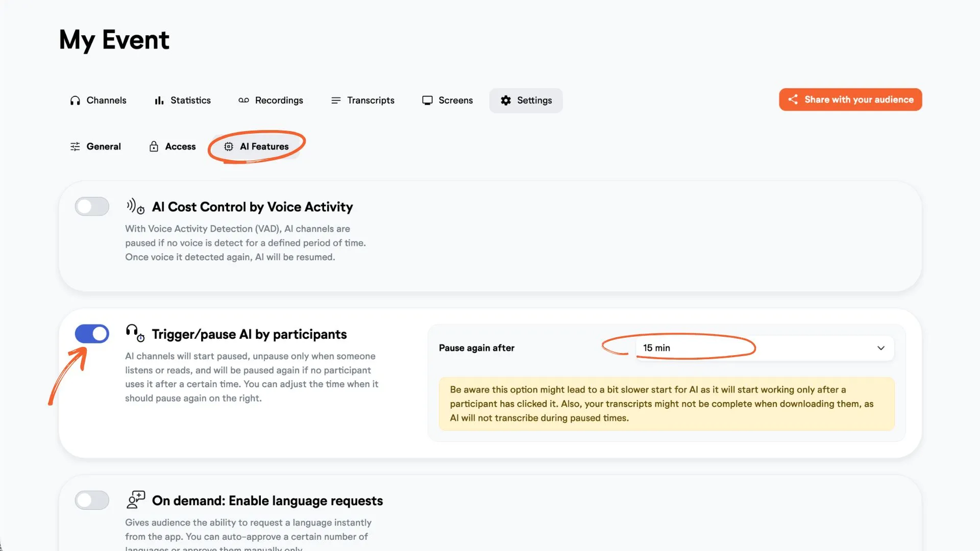Click the Transcripts lines icon
This screenshot has height=551, width=980.
pyautogui.click(x=336, y=101)
